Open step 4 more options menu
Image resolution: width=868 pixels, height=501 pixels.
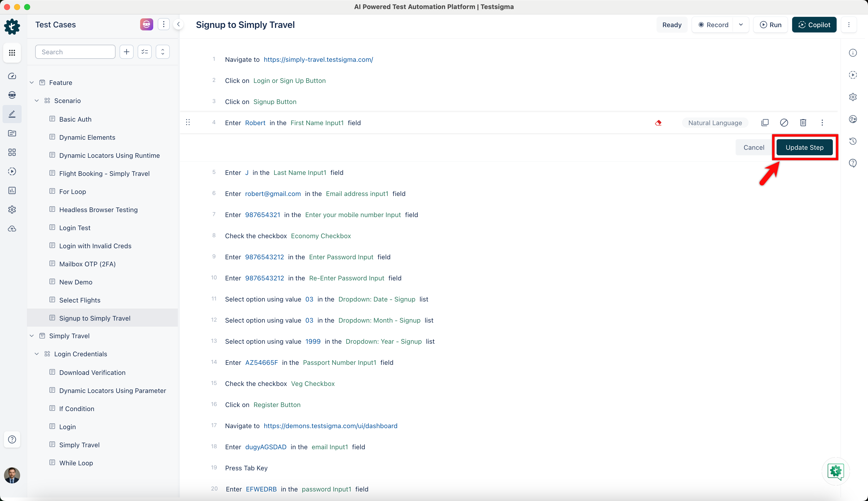(x=822, y=123)
